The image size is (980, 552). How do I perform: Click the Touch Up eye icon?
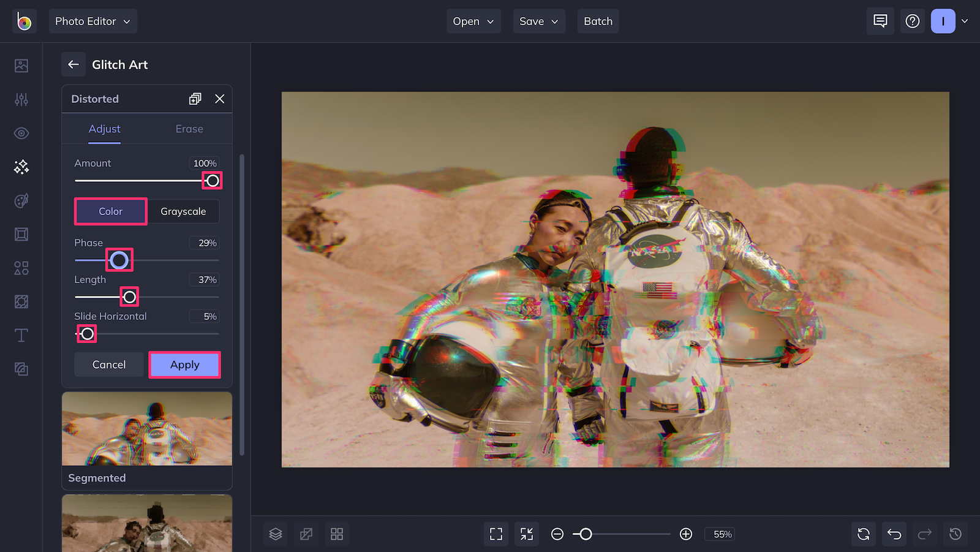coord(21,133)
